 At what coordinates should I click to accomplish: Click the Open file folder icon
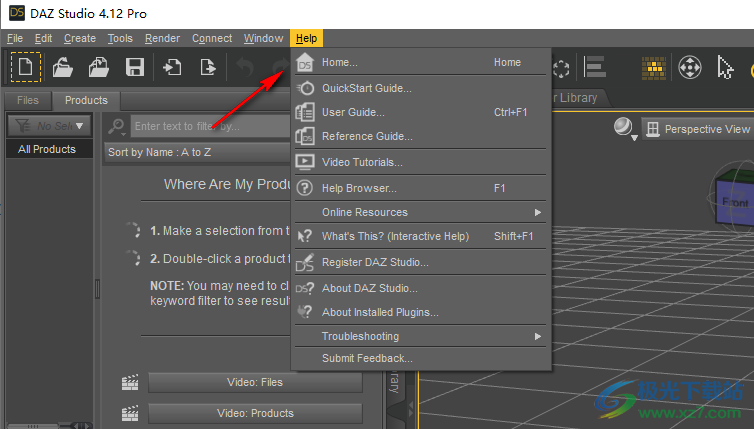coord(63,67)
